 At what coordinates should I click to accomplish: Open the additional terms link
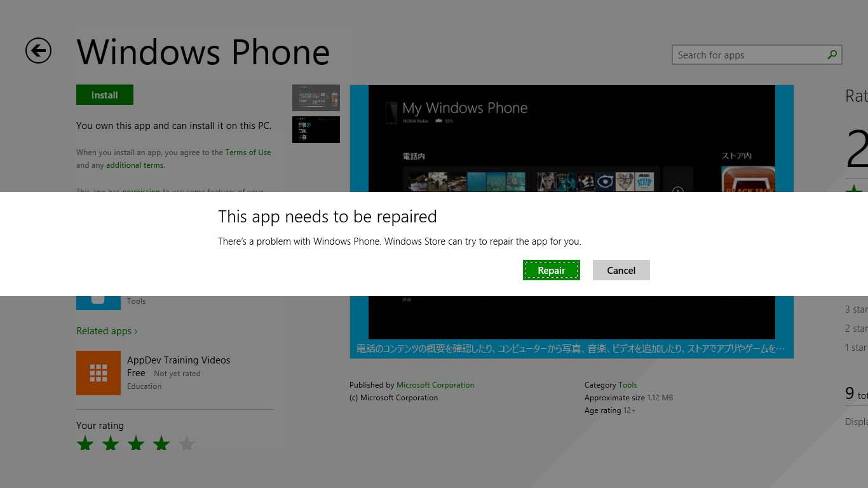coord(135,165)
